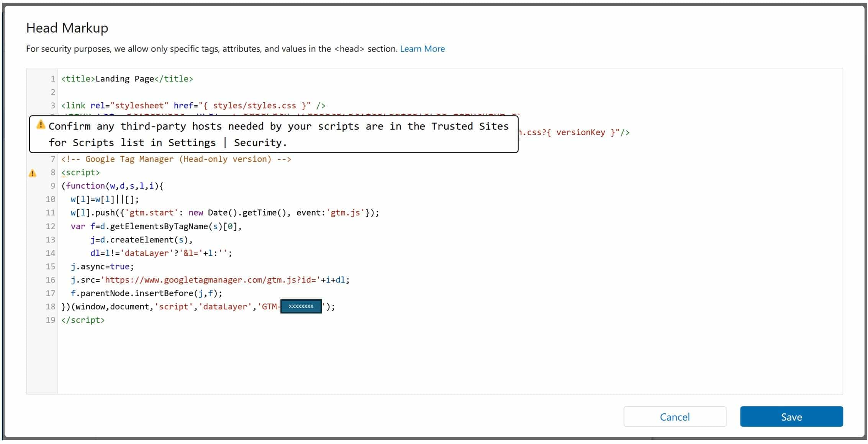The width and height of the screenshot is (868, 444).
Task: Click the redacted GTM ID box
Action: click(x=301, y=306)
